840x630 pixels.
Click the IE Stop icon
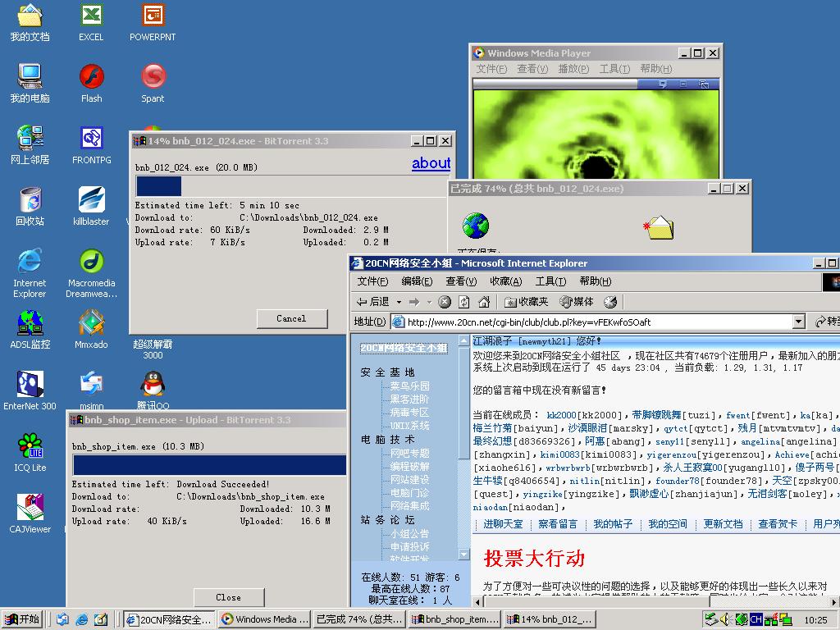pos(445,302)
